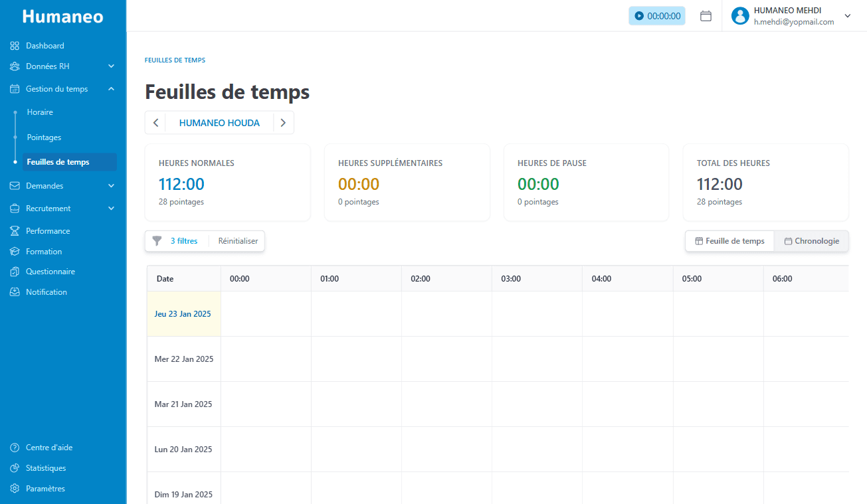
Task: Click Réinitialiser to reset filters
Action: tap(238, 241)
